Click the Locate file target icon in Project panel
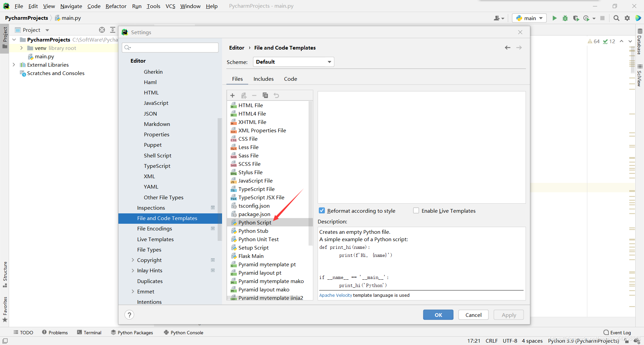Image resolution: width=644 pixels, height=345 pixels. [102, 30]
